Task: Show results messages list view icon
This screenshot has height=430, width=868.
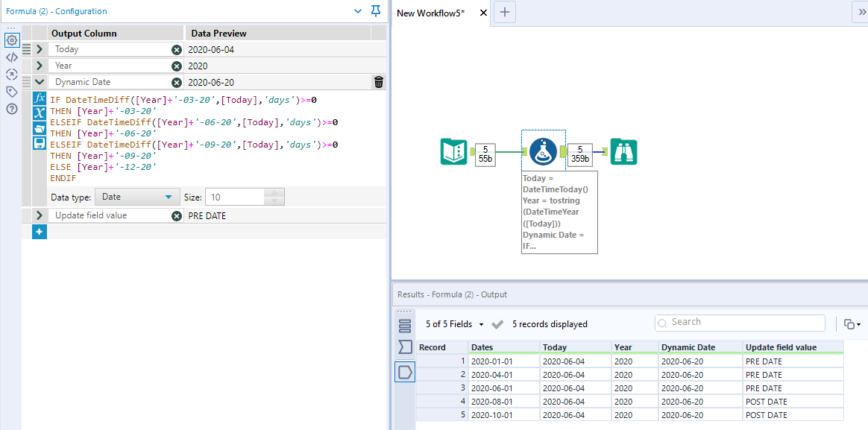Action: (405, 326)
